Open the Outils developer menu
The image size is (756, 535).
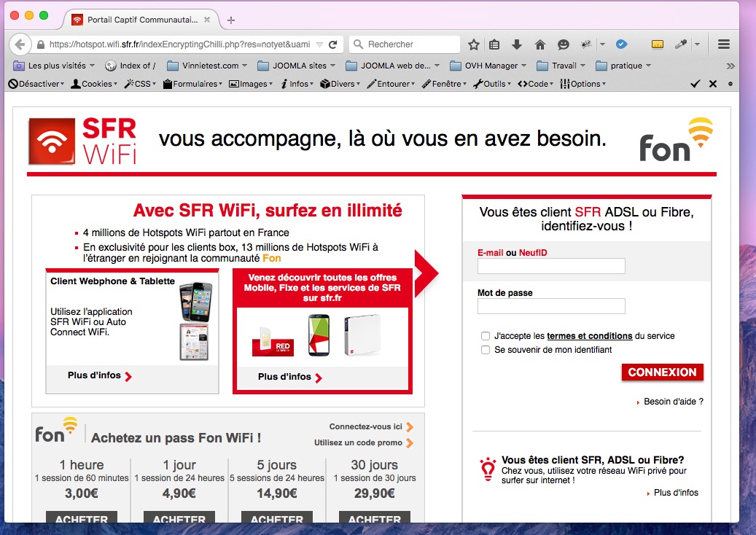click(492, 84)
